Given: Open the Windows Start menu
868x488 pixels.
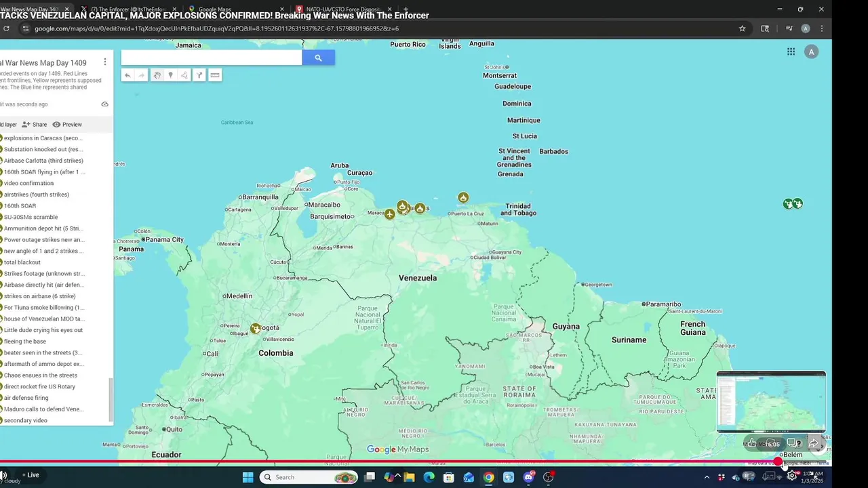Looking at the screenshot, I should [x=248, y=477].
